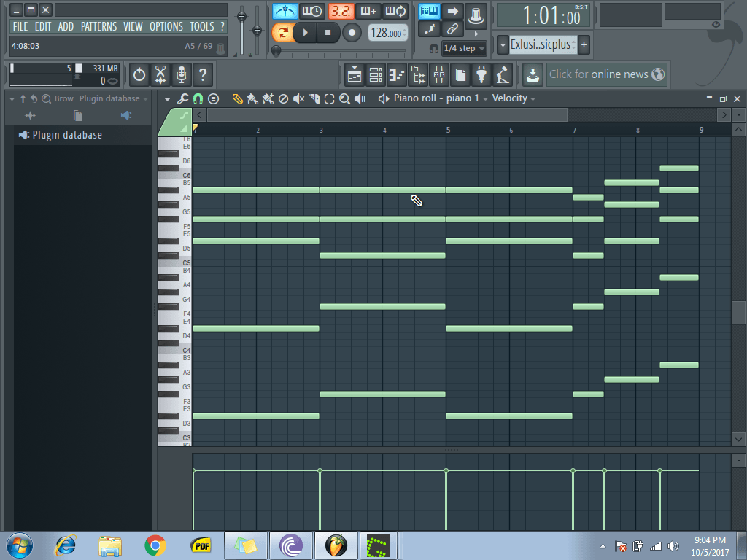Open the PATTERNS menu
This screenshot has width=747, height=560.
[98, 26]
